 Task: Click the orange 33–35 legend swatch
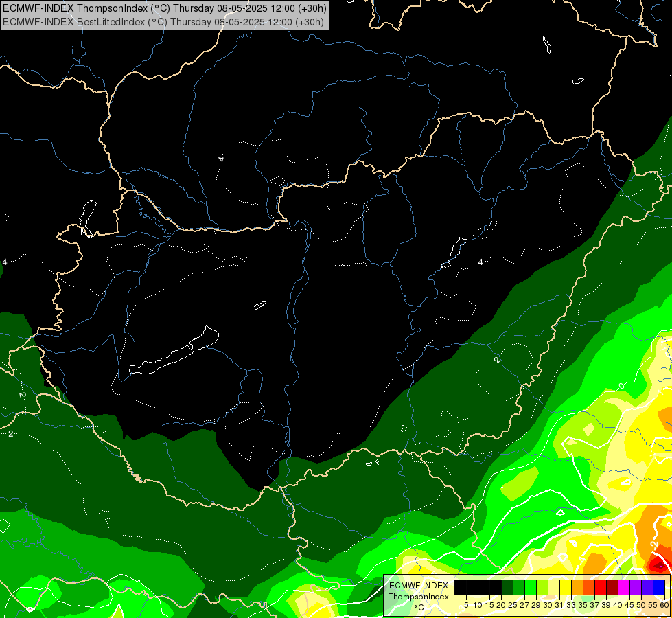point(577,588)
